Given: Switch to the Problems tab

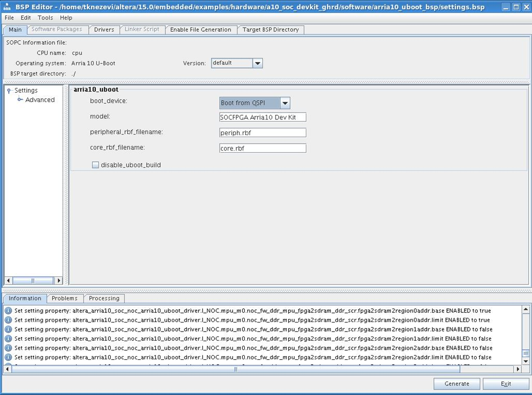Looking at the screenshot, I should pos(64,298).
